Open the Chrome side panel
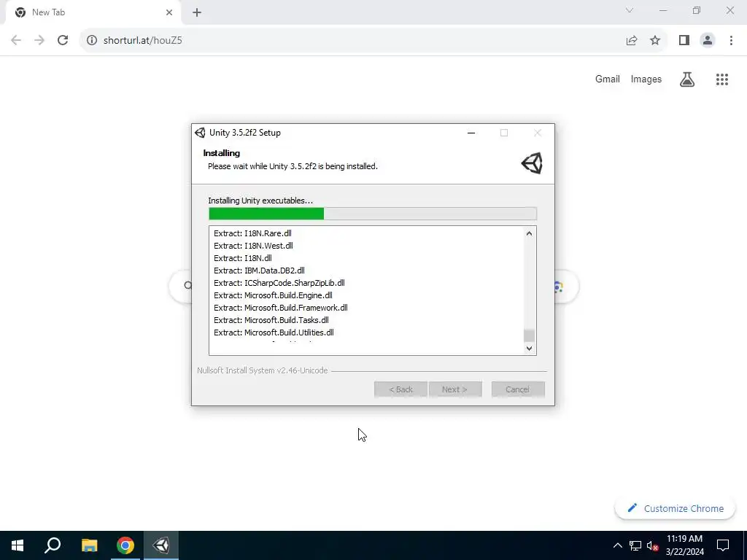Image resolution: width=747 pixels, height=560 pixels. pyautogui.click(x=684, y=41)
